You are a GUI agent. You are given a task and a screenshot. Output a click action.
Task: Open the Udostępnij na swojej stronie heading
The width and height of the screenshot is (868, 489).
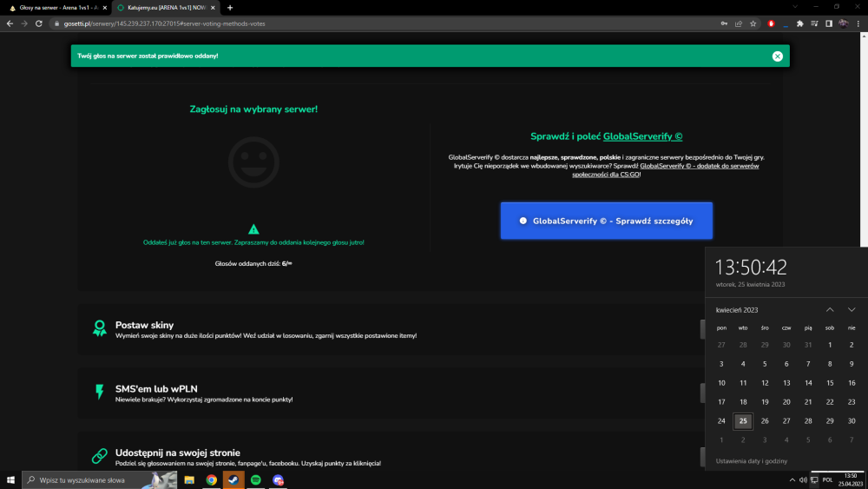[x=178, y=453]
